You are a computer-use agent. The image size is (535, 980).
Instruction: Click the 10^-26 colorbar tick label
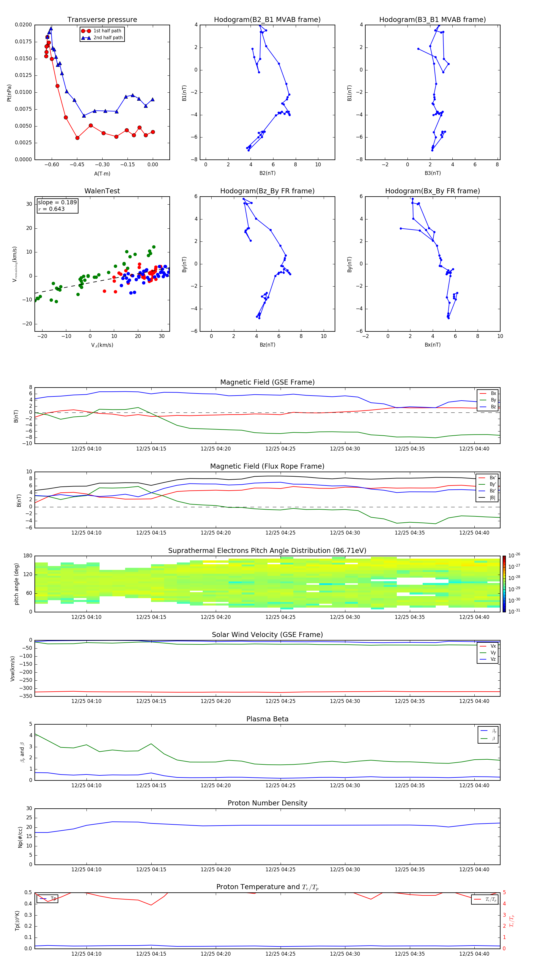point(514,555)
